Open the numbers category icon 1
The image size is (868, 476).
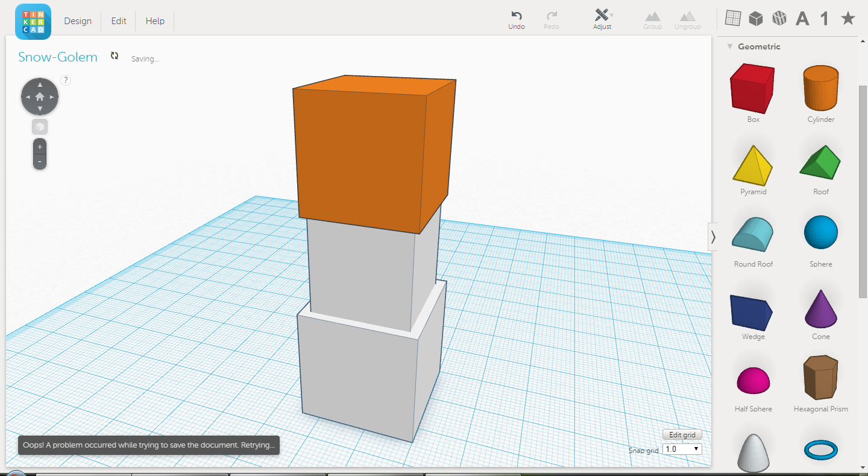point(825,19)
